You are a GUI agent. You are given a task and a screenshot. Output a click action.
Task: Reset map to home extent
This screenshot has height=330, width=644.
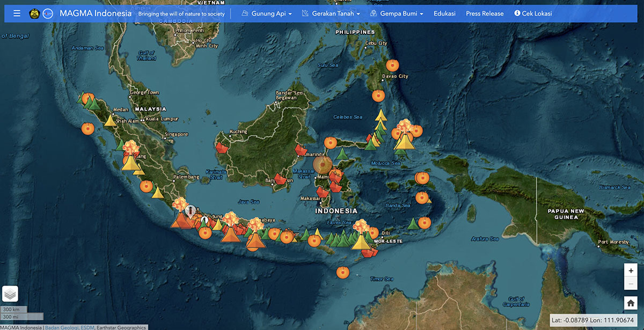[x=631, y=303]
